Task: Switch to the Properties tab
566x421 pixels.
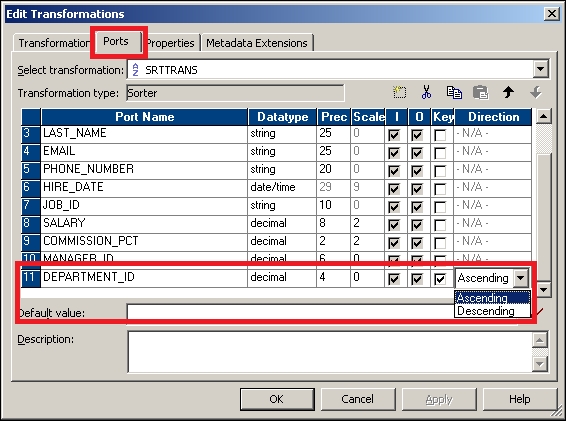Action: point(170,43)
